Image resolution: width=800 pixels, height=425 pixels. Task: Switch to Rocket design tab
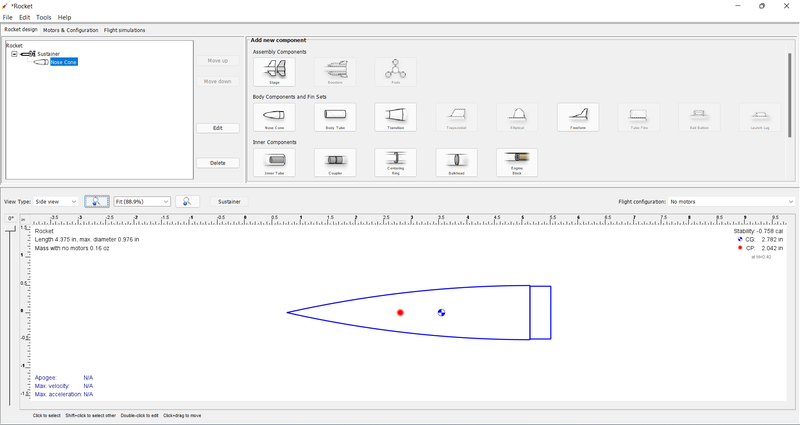[21, 30]
